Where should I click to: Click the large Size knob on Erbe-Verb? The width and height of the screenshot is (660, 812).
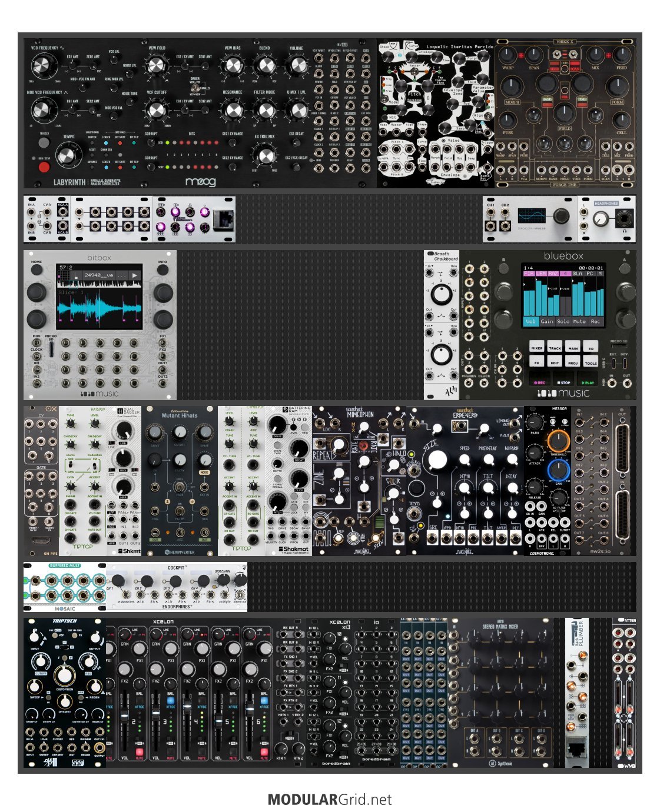tap(437, 461)
